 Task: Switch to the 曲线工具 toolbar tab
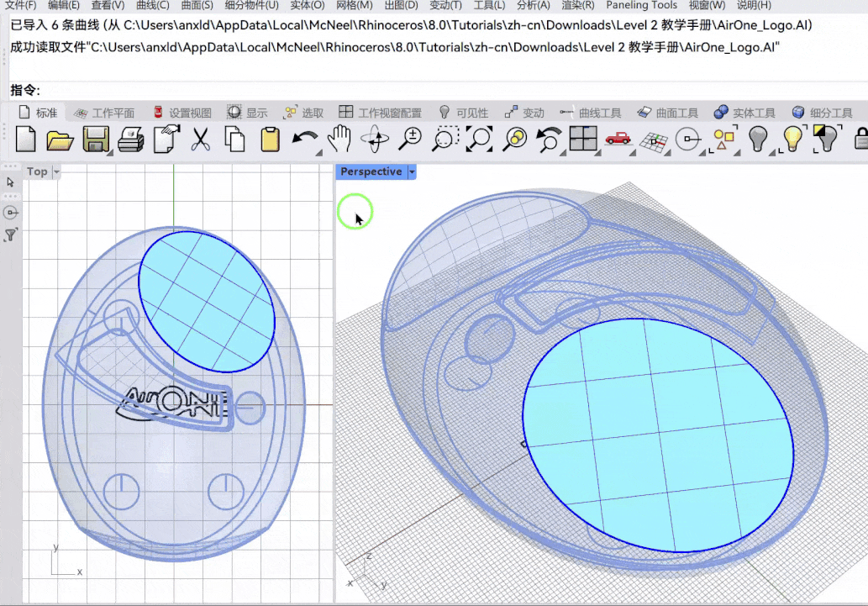pos(599,113)
